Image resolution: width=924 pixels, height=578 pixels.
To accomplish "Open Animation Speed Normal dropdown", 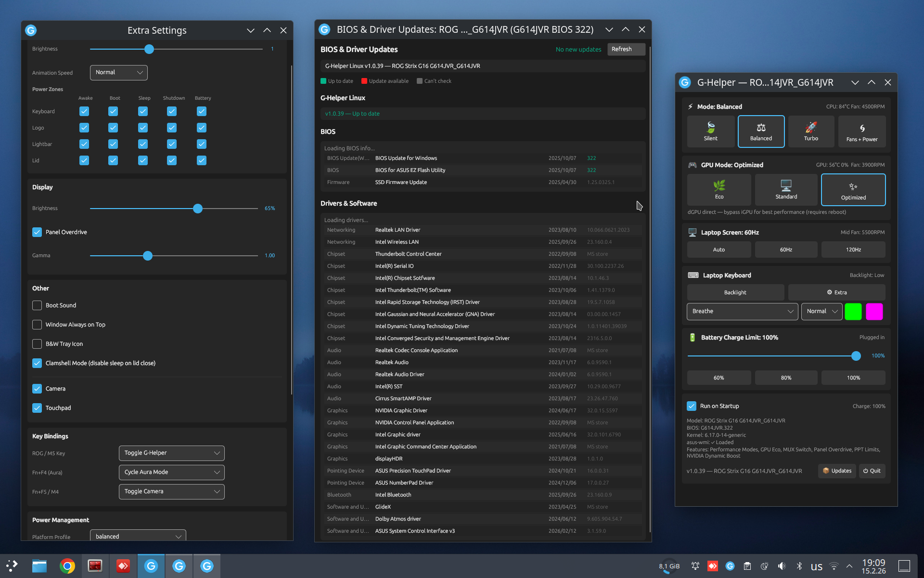I will tap(118, 72).
